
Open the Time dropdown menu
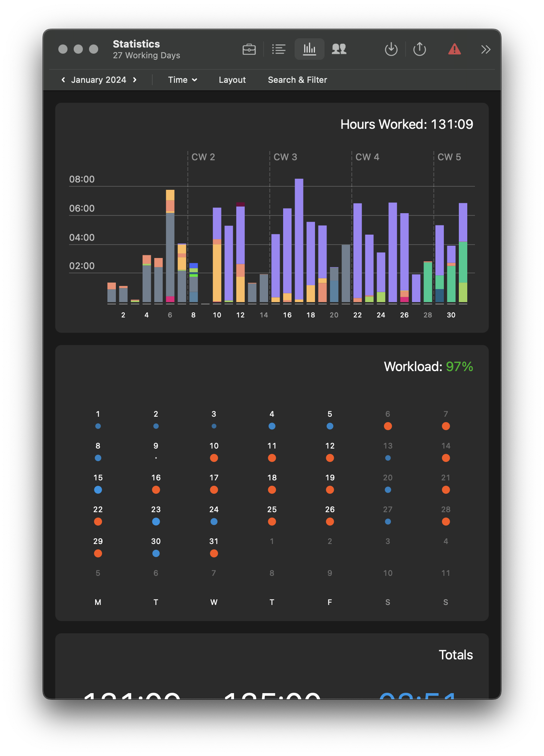click(x=182, y=80)
